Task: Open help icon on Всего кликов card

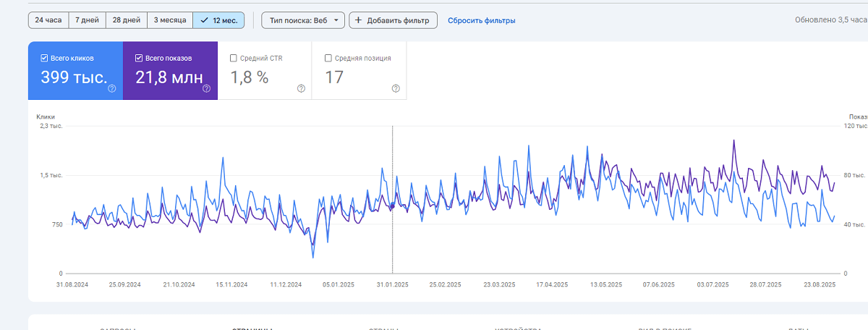Action: click(112, 89)
